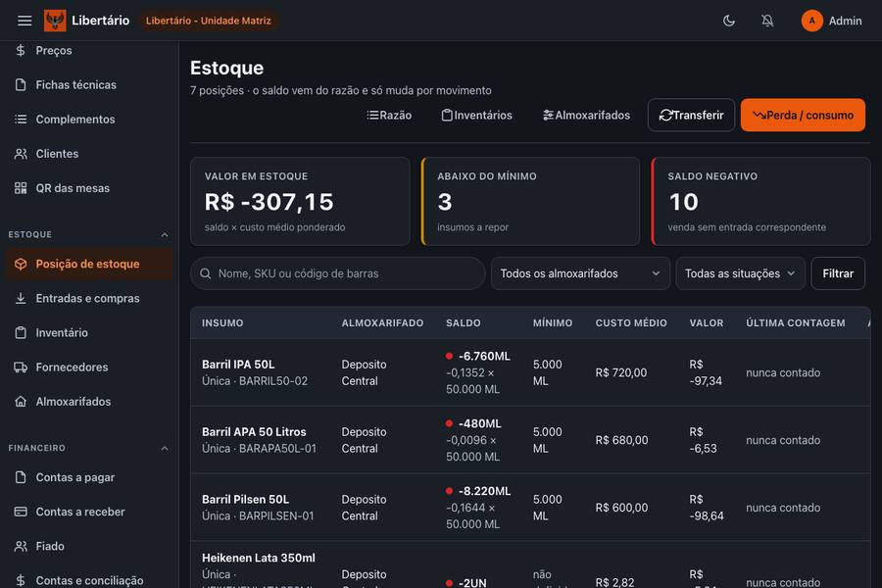The image size is (882, 588).
Task: Click the R$ 680,00 custo médio cell
Action: (x=621, y=440)
